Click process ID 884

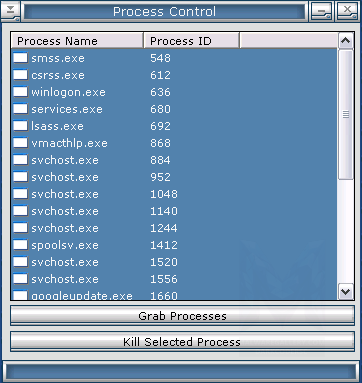coord(160,160)
